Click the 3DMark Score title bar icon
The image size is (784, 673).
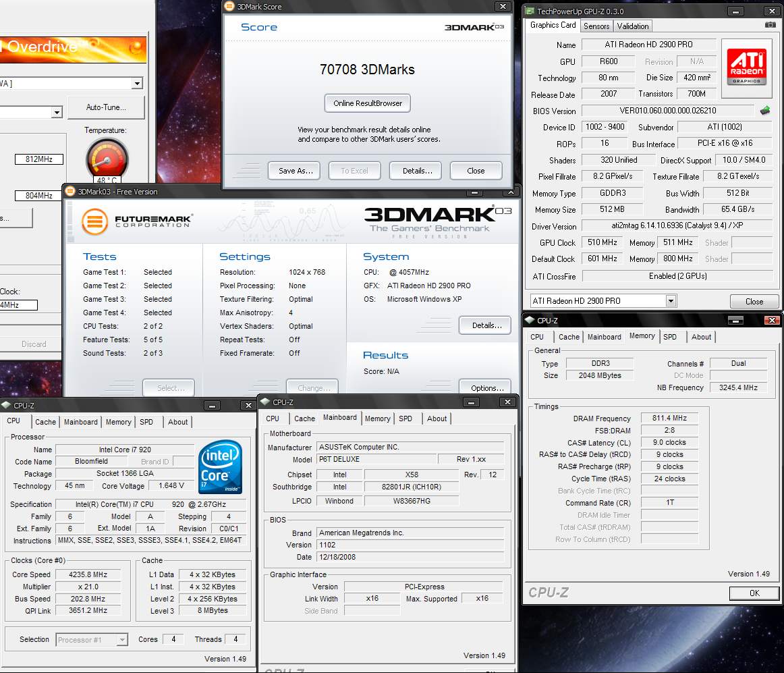(229, 7)
